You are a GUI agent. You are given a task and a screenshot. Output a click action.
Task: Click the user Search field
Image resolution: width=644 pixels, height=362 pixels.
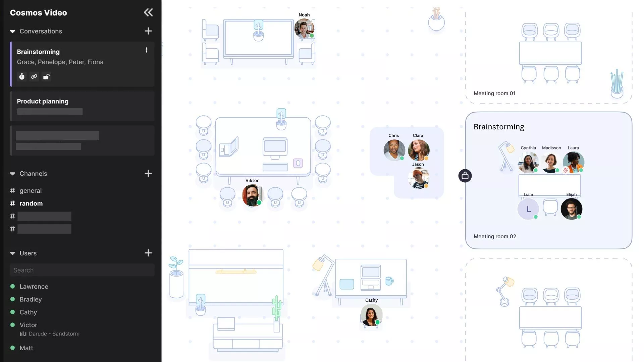(82, 270)
